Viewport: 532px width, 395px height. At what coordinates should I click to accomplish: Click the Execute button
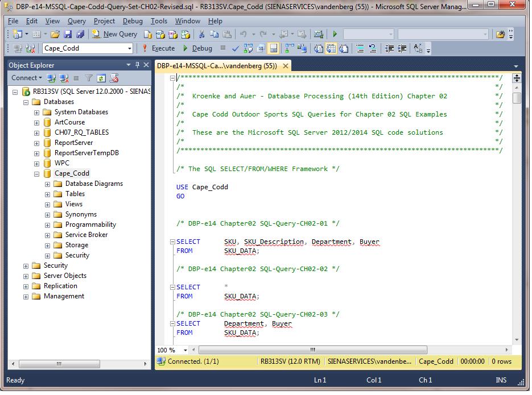[x=159, y=48]
